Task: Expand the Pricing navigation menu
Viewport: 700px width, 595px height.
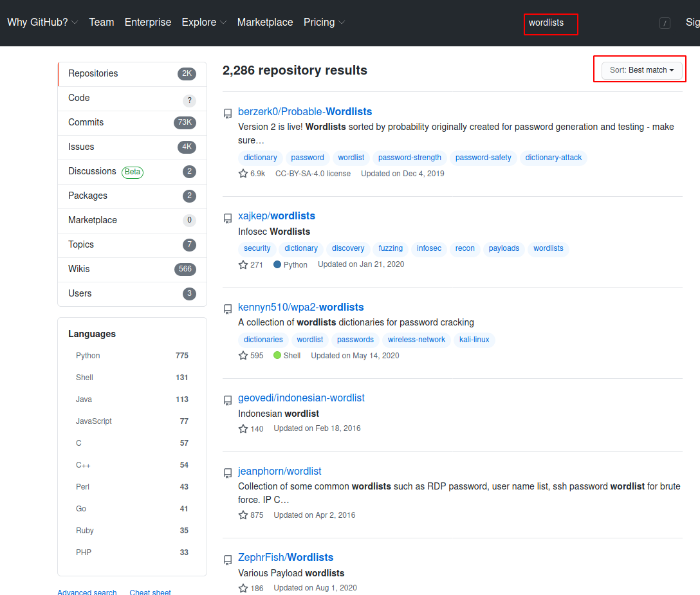Action: (324, 23)
